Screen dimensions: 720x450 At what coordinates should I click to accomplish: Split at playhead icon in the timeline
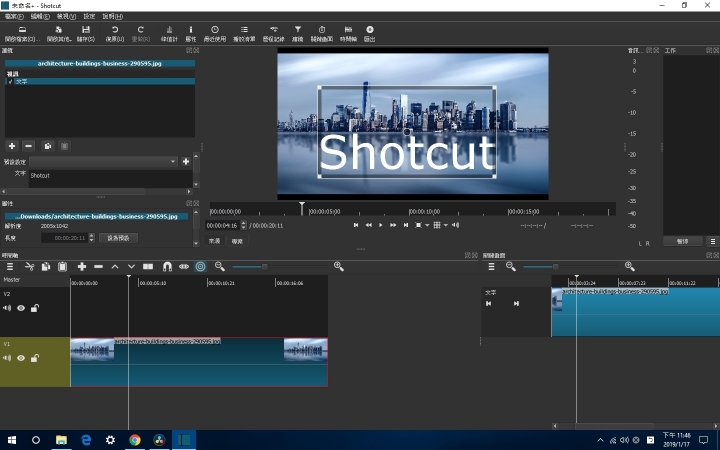pyautogui.click(x=148, y=266)
